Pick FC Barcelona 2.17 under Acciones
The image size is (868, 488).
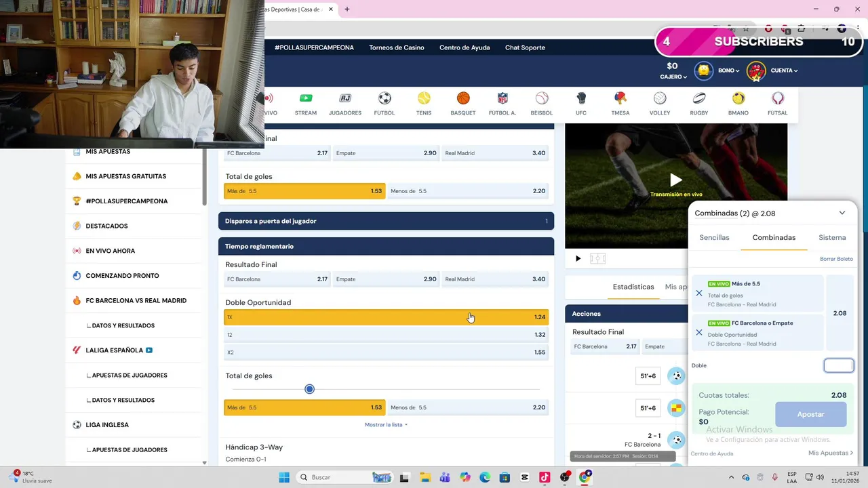coord(605,346)
